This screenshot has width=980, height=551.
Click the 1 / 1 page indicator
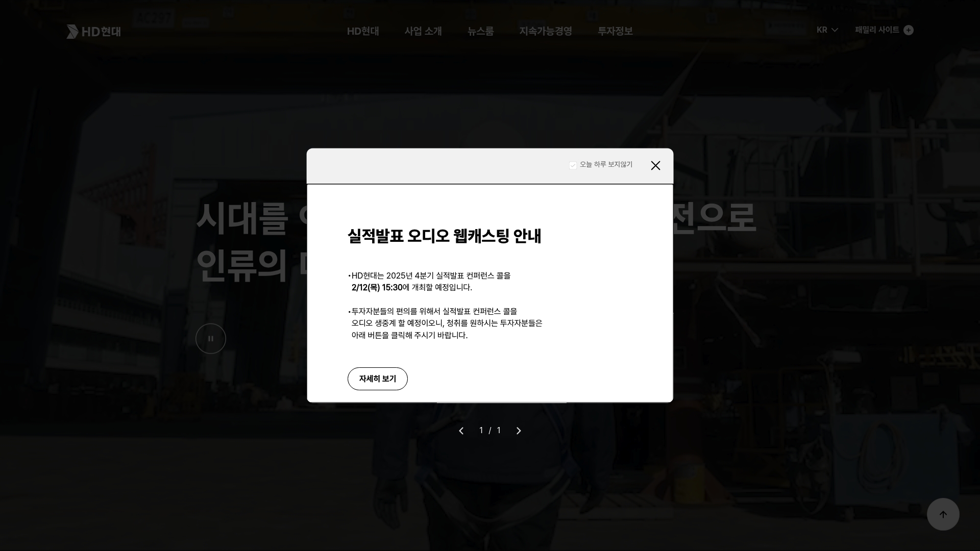tap(489, 430)
